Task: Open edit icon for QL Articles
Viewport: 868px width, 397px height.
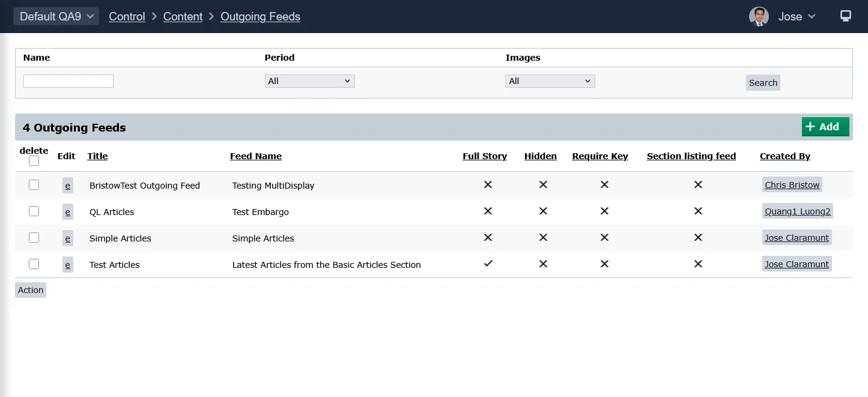Action: 67,212
